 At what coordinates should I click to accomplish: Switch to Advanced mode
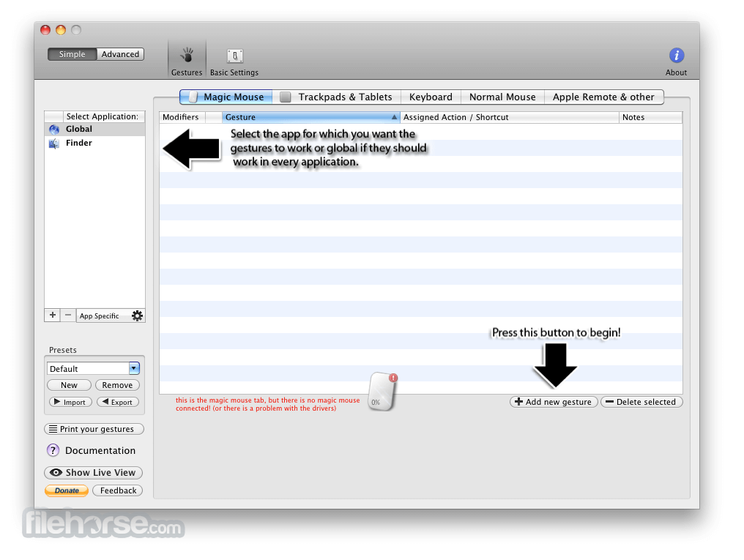pos(120,54)
